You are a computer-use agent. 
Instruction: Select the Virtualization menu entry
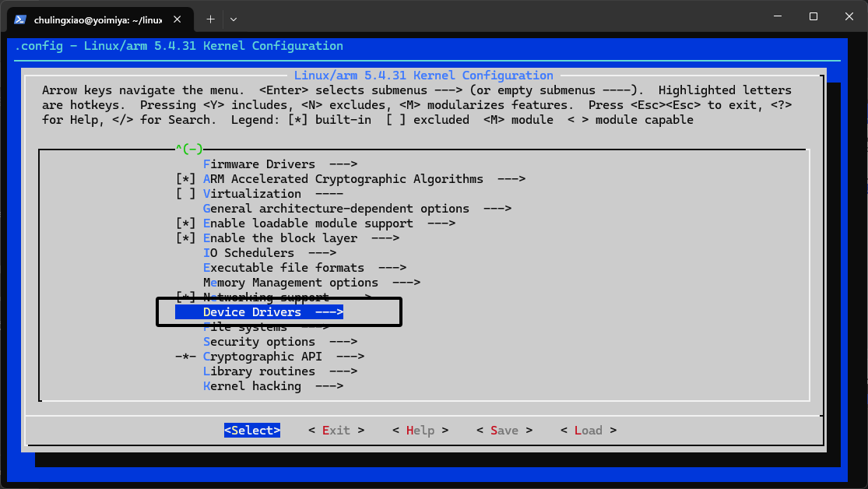[x=273, y=194]
